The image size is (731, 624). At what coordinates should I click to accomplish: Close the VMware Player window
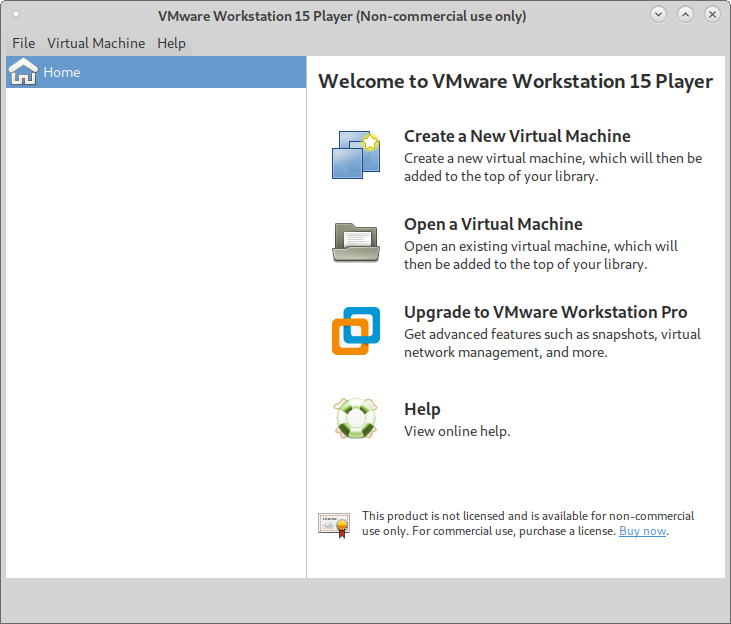[x=712, y=15]
